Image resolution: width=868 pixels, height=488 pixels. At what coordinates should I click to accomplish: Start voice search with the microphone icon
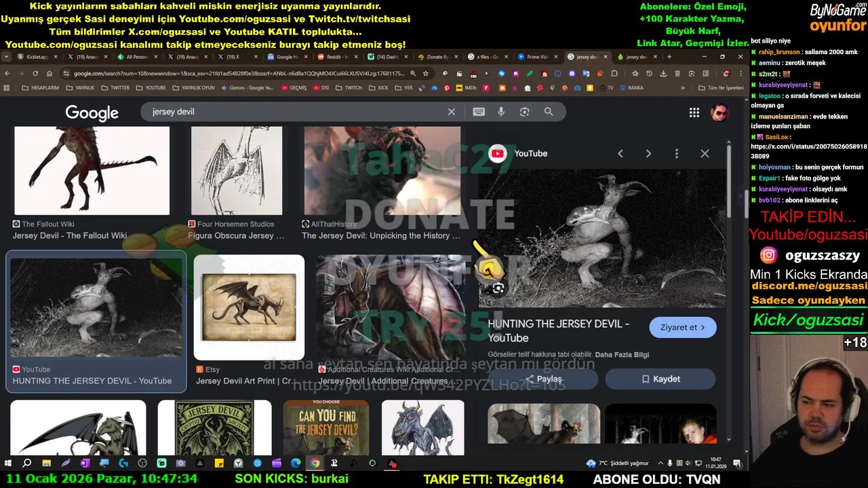pyautogui.click(x=501, y=112)
